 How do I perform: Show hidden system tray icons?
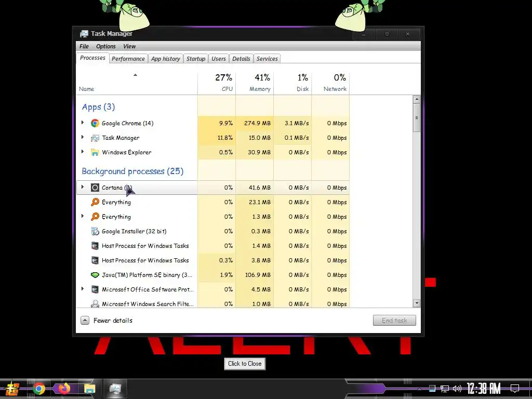click(x=420, y=389)
